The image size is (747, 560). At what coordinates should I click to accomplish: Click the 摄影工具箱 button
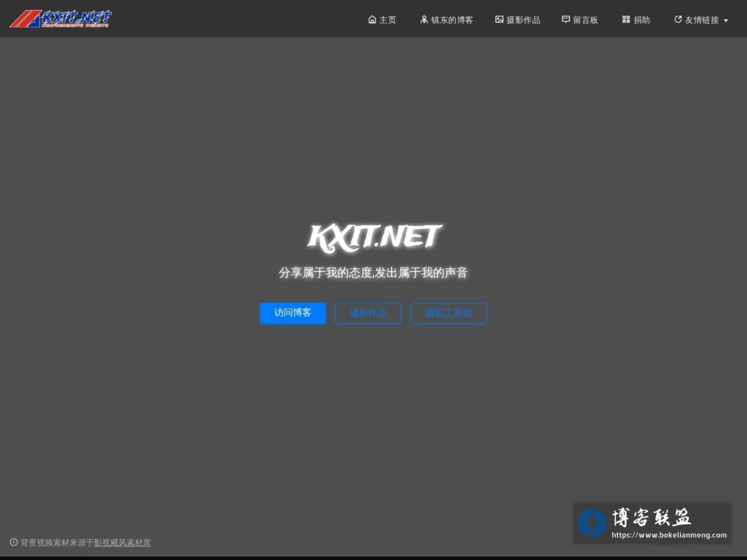(x=448, y=313)
